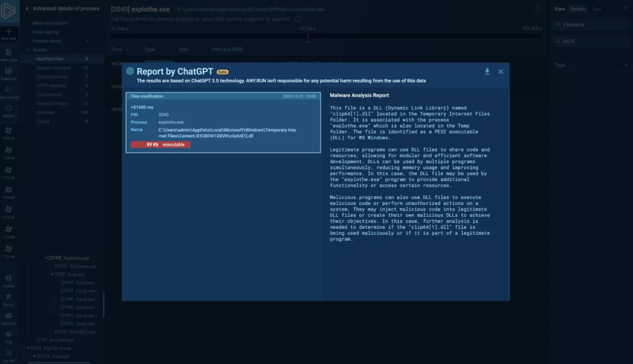The width and height of the screenshot is (633, 364).
Task: Collapse [952] 7zg1dx14.exe tree node
Action: point(28,348)
